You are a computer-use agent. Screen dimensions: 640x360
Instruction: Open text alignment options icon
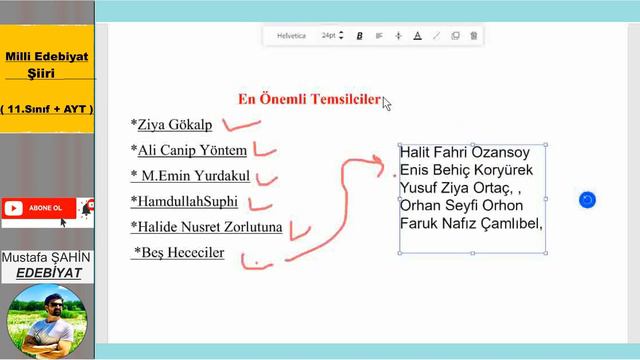[x=379, y=36]
